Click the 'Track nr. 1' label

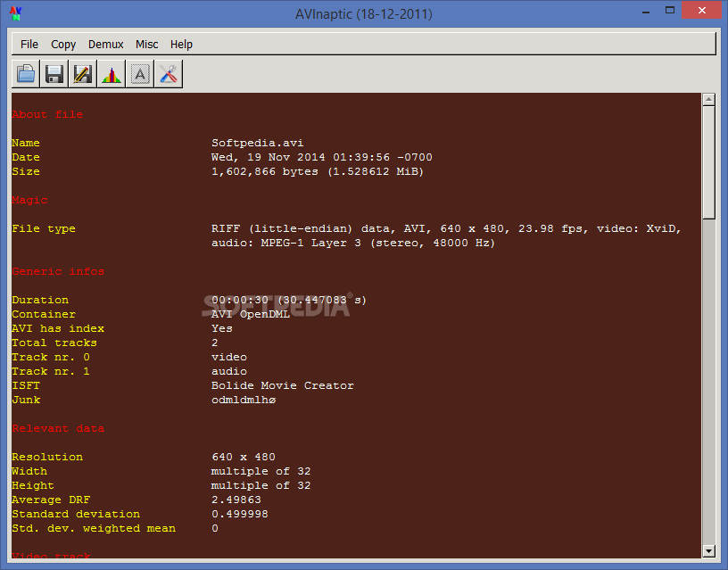click(x=51, y=371)
